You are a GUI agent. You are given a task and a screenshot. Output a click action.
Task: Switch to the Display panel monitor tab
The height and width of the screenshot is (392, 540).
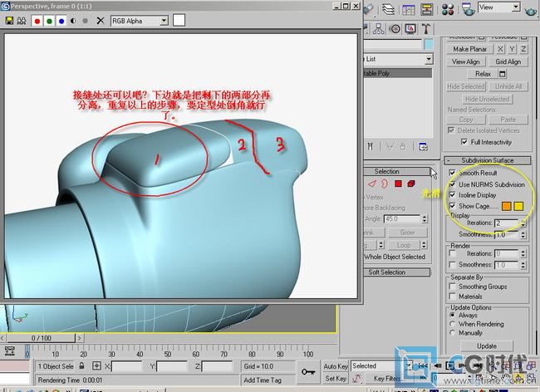coord(410,29)
